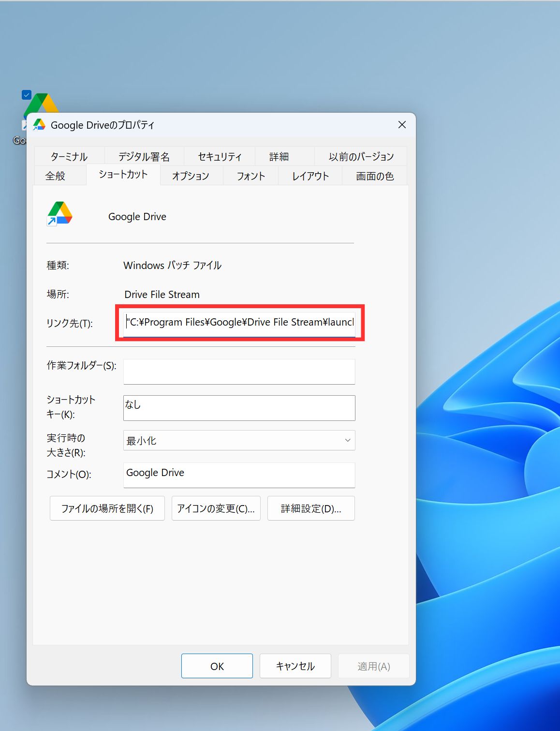The width and height of the screenshot is (560, 731).
Task: Open the ターミナル tab
Action: (69, 156)
